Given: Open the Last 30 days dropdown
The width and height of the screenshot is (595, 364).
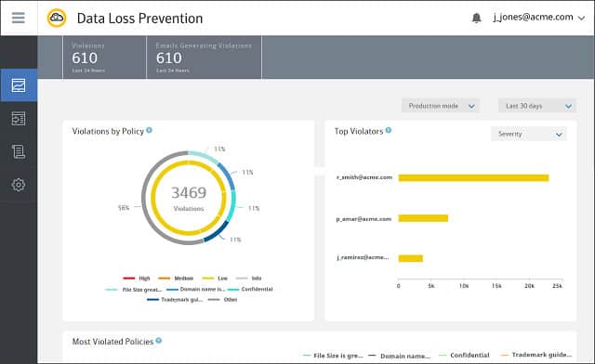Looking at the screenshot, I should pyautogui.click(x=537, y=106).
